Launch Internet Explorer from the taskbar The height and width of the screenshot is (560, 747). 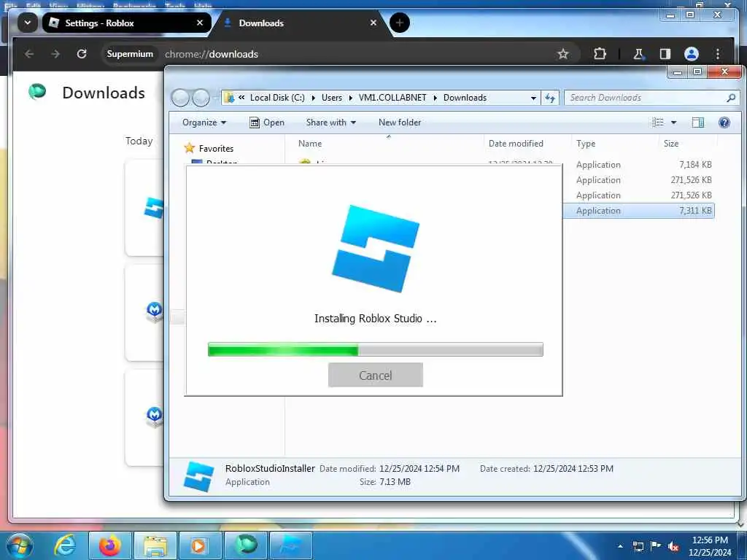click(65, 545)
